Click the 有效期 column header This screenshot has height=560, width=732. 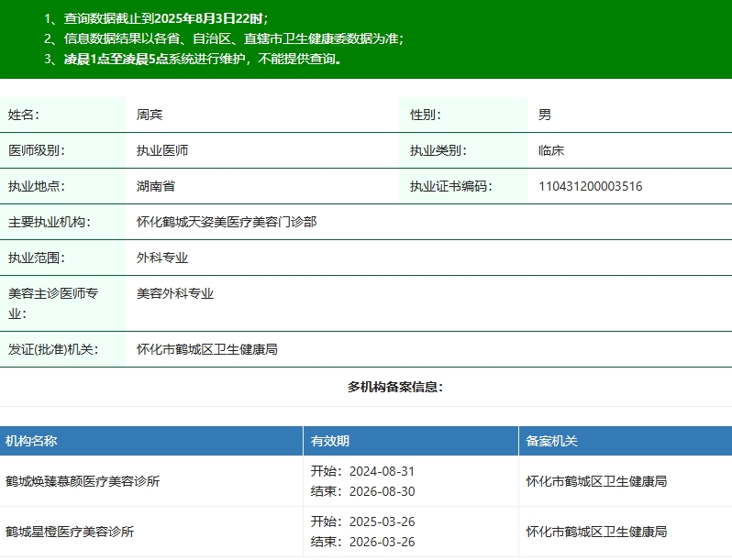330,441
